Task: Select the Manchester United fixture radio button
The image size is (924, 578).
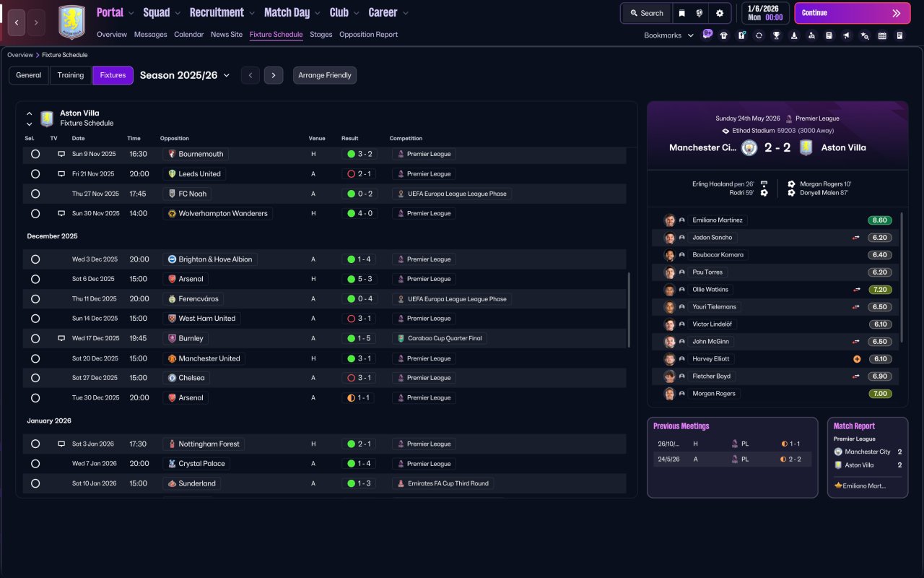Action: (x=35, y=358)
